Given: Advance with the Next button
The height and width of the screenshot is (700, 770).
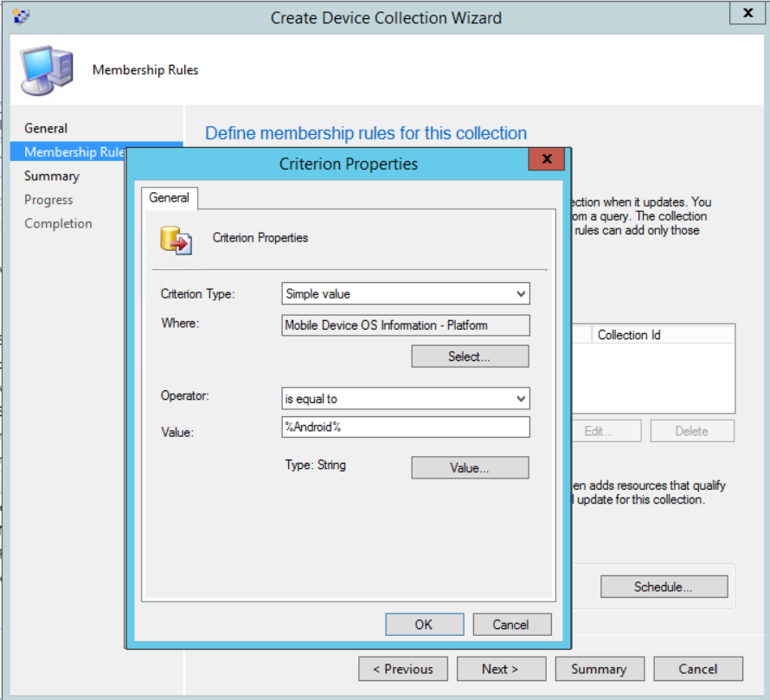Looking at the screenshot, I should click(501, 669).
